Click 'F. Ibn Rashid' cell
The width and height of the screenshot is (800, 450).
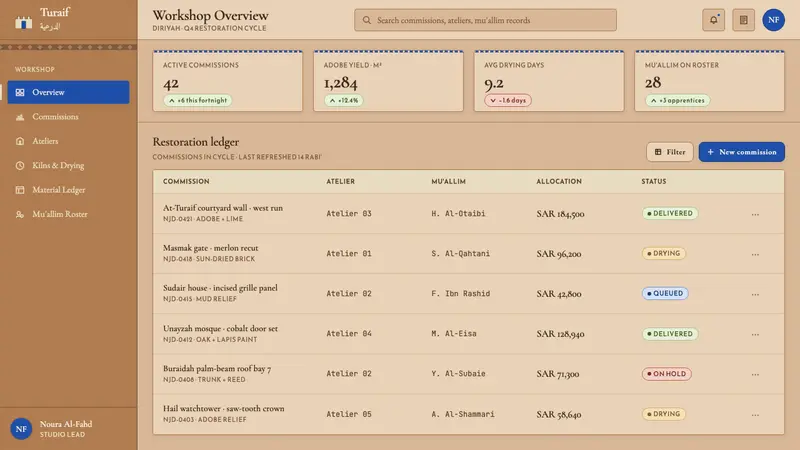point(461,293)
